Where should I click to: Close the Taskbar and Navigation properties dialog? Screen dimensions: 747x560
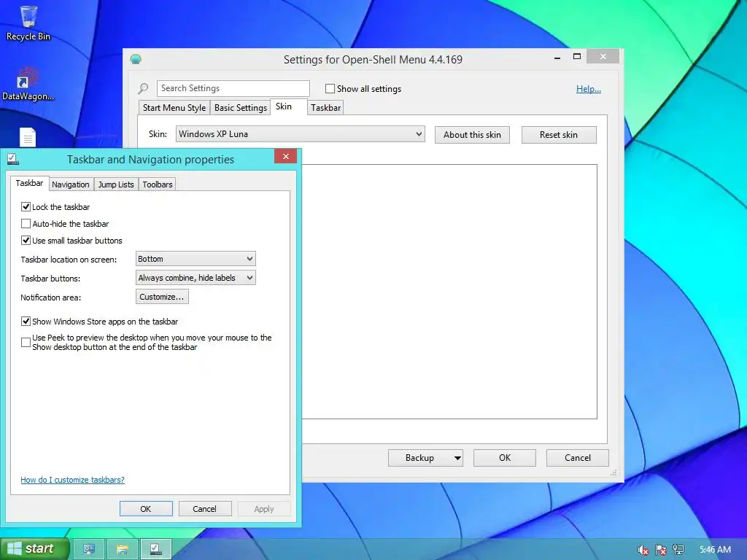coord(285,156)
